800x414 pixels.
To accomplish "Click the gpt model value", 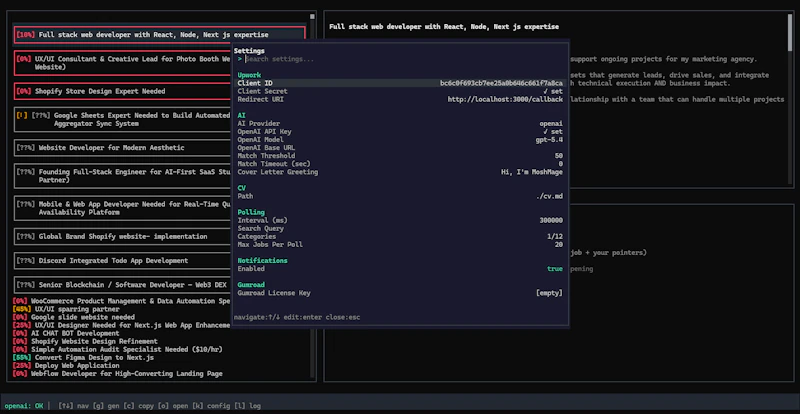I will [549, 140].
